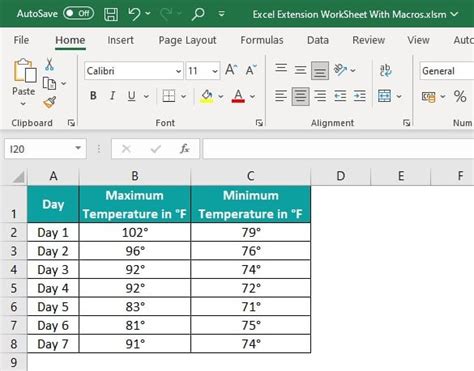Screen dimensions: 474x371
Task: Click the Search magnifier icon
Action: click(x=198, y=14)
